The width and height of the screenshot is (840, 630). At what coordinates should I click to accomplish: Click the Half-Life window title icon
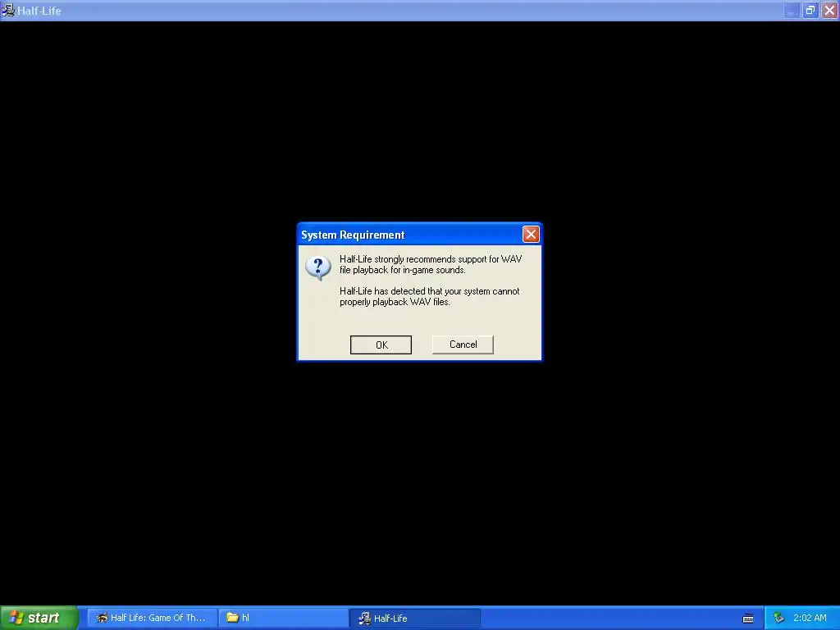pyautogui.click(x=8, y=10)
